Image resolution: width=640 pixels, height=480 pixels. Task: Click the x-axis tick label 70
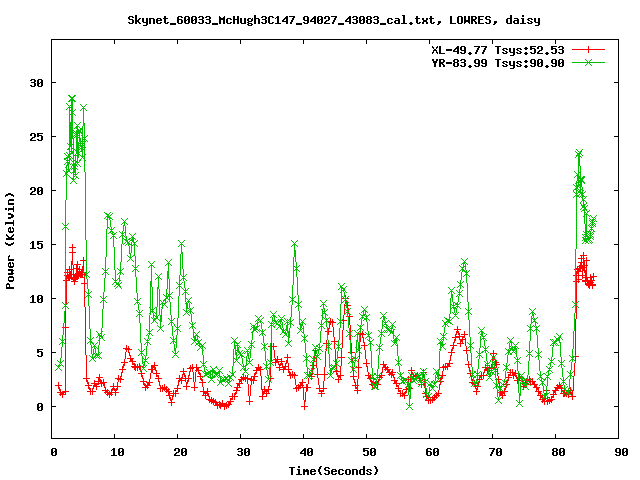pos(495,452)
